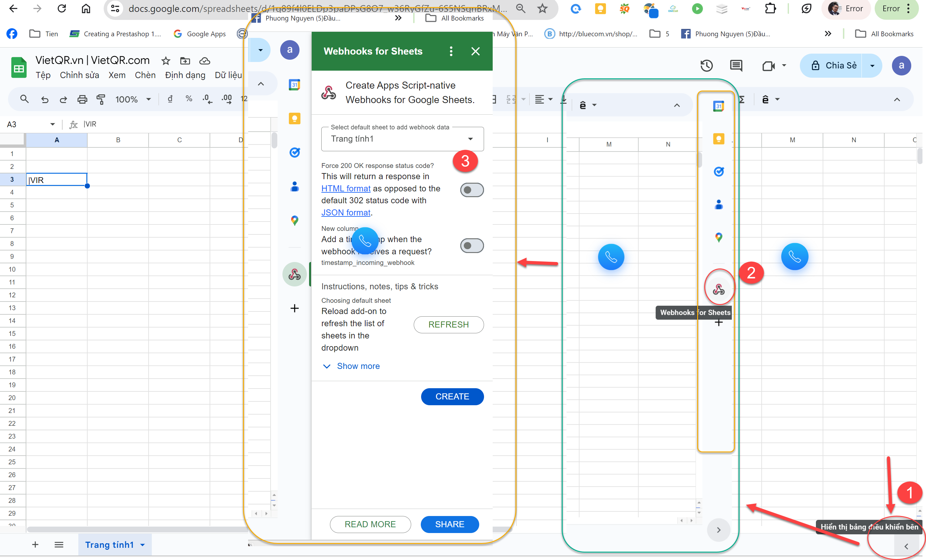This screenshot has width=926, height=560.
Task: Click the HTML format link
Action: [x=345, y=189]
